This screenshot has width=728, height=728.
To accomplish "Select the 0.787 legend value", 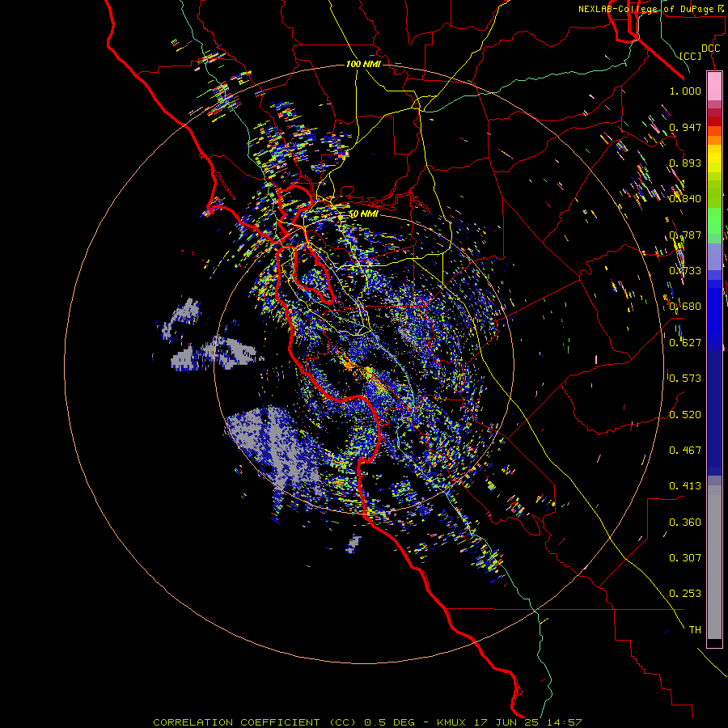I will (x=685, y=235).
